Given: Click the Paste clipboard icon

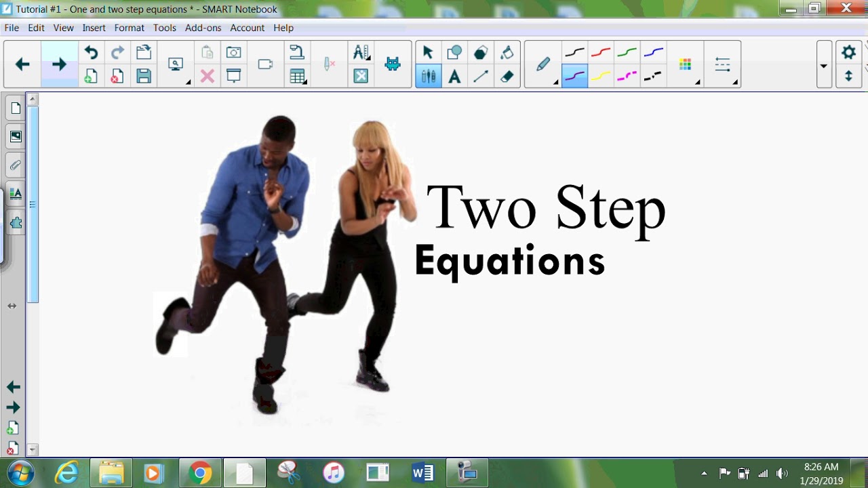Looking at the screenshot, I should click(208, 53).
